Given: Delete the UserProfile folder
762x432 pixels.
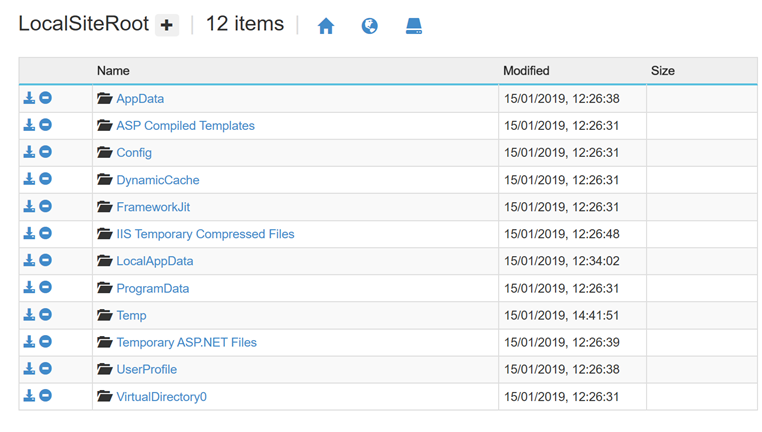Looking at the screenshot, I should [x=45, y=369].
